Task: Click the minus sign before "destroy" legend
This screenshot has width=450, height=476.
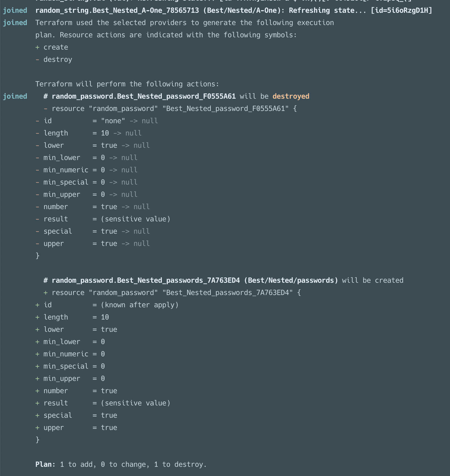Action: 38,60
